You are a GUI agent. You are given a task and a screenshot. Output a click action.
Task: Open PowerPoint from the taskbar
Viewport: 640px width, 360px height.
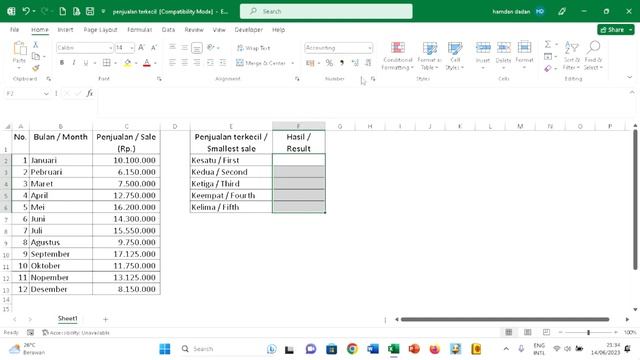pos(414,349)
